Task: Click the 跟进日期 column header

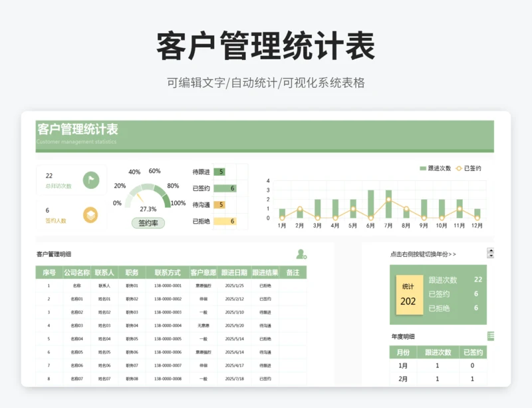Action: point(235,272)
